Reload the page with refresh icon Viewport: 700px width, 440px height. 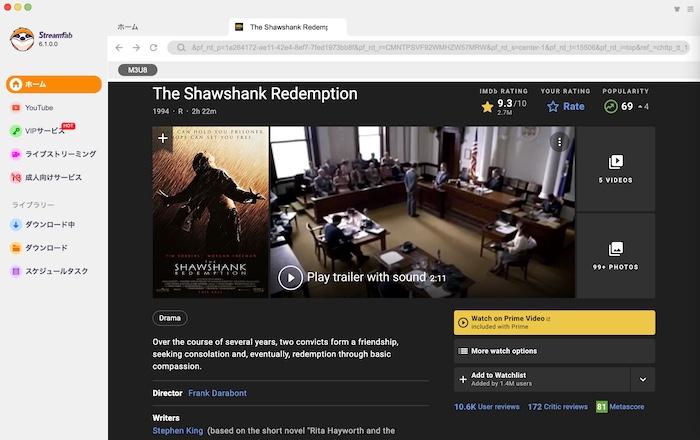[x=154, y=47]
